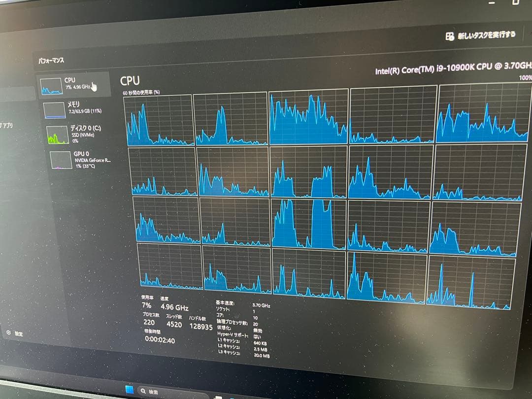This screenshot has width=532, height=399.
Task: Open the GPU 0 graph thumbnail
Action: point(61,160)
